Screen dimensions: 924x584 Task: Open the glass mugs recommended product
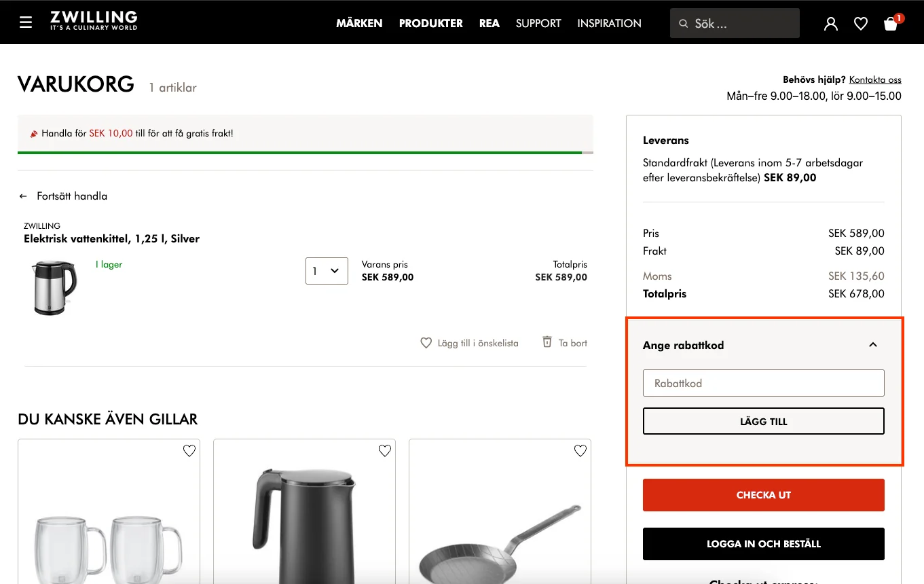tap(109, 512)
